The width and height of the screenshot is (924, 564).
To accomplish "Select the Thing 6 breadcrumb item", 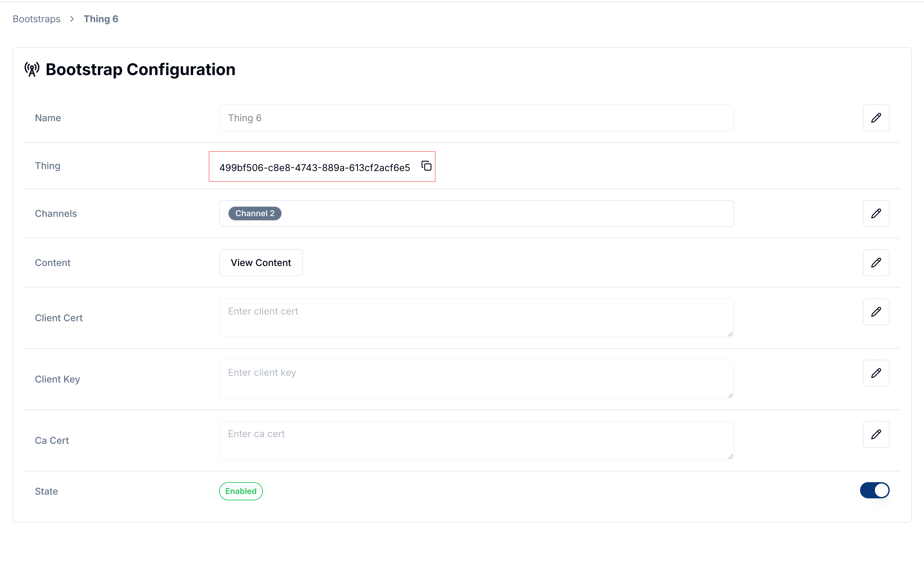I will click(x=101, y=19).
